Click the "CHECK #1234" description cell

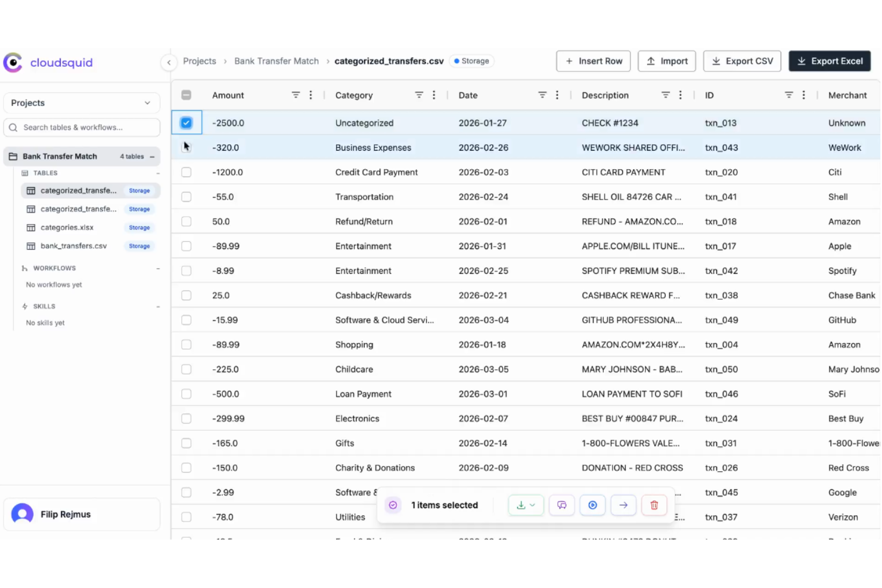(610, 123)
